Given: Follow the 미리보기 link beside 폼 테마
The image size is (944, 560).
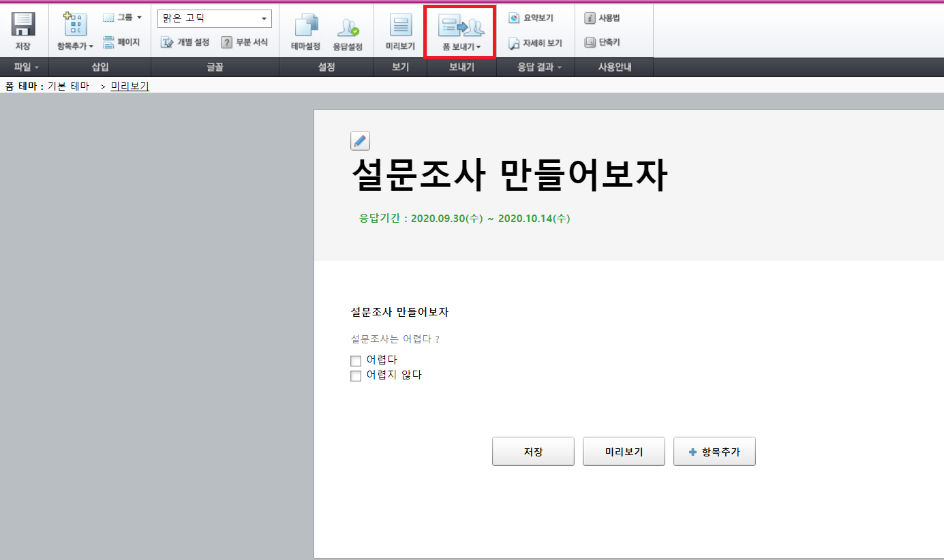Looking at the screenshot, I should pos(130,86).
